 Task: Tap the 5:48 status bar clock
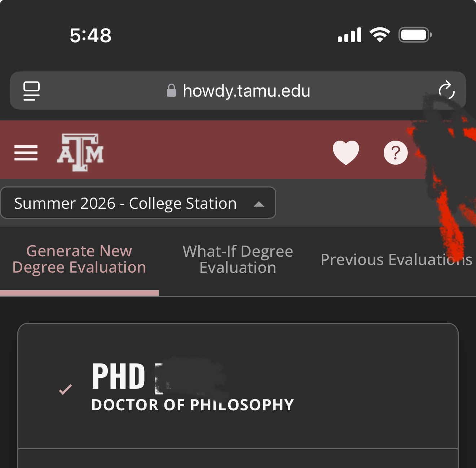[x=91, y=35]
